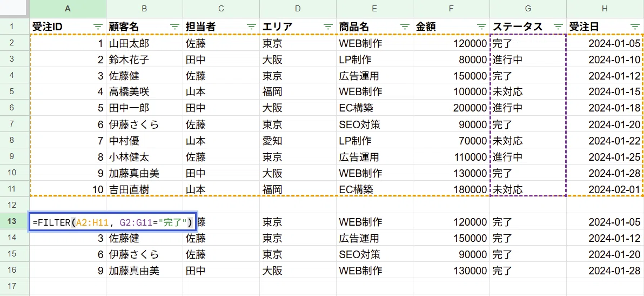Click the 吉田直樹 cell
The image size is (644, 296).
[x=145, y=189]
